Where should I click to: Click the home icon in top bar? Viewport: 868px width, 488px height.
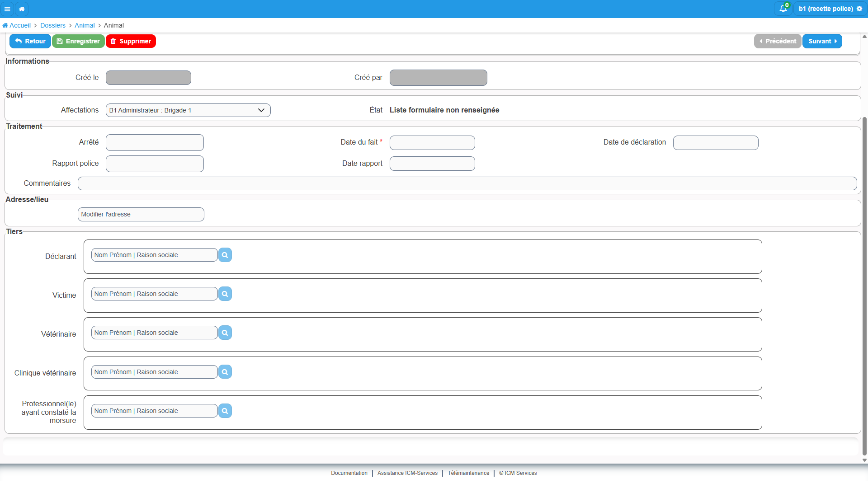(x=22, y=9)
